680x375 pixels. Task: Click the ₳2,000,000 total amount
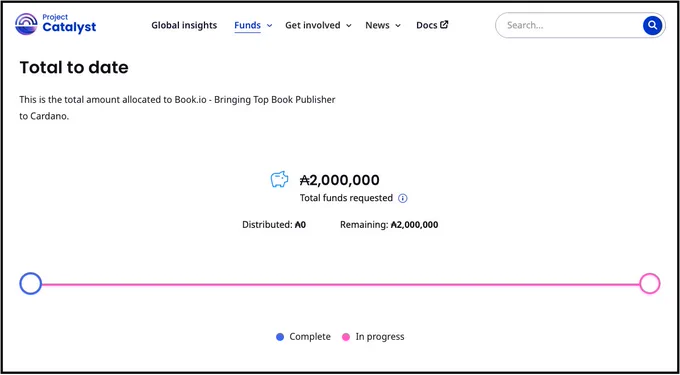point(340,179)
